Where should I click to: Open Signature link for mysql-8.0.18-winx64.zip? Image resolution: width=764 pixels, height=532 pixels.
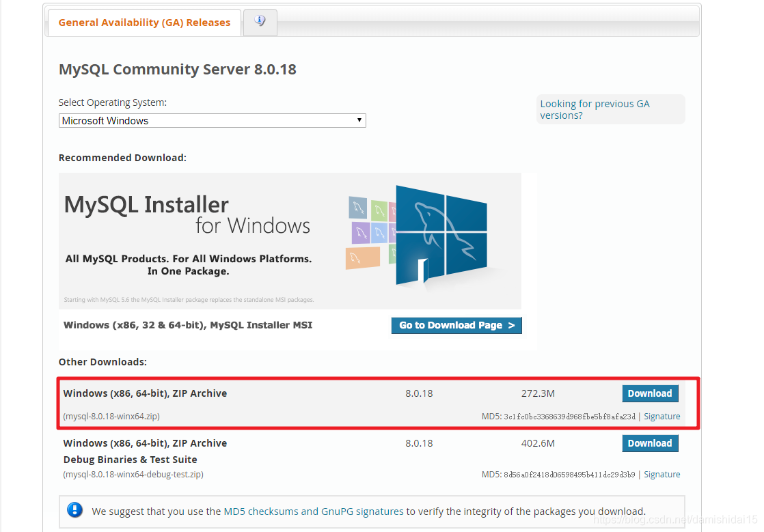coord(661,416)
